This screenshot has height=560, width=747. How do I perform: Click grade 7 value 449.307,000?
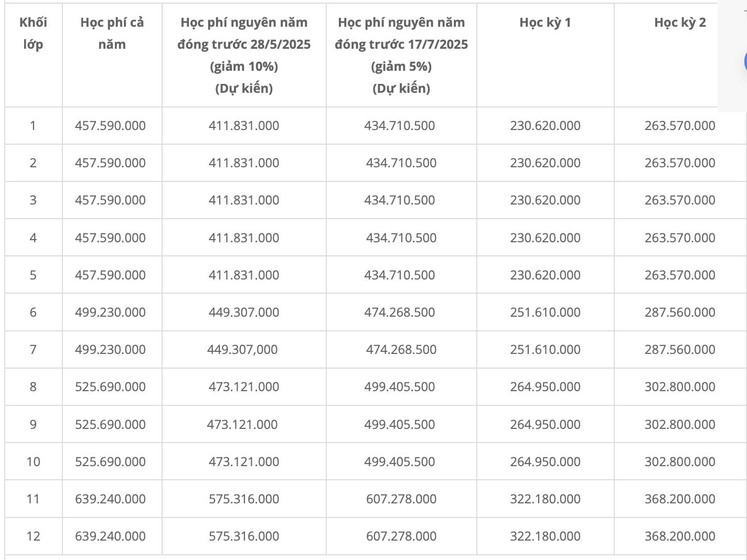click(x=242, y=350)
